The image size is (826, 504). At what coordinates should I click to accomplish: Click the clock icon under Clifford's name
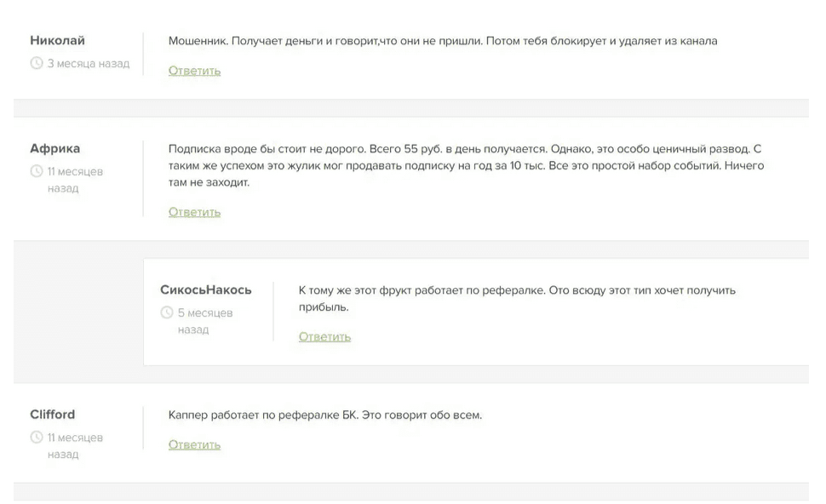pyautogui.click(x=37, y=438)
